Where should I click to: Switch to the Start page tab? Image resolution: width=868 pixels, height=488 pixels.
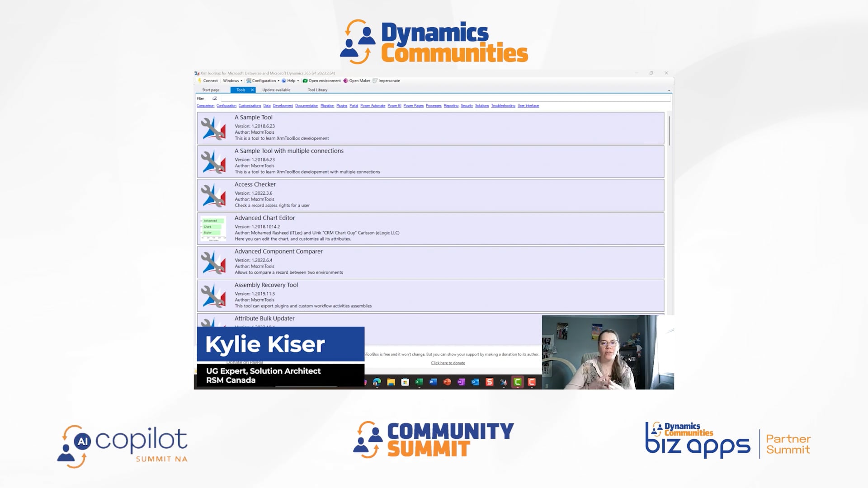point(211,90)
